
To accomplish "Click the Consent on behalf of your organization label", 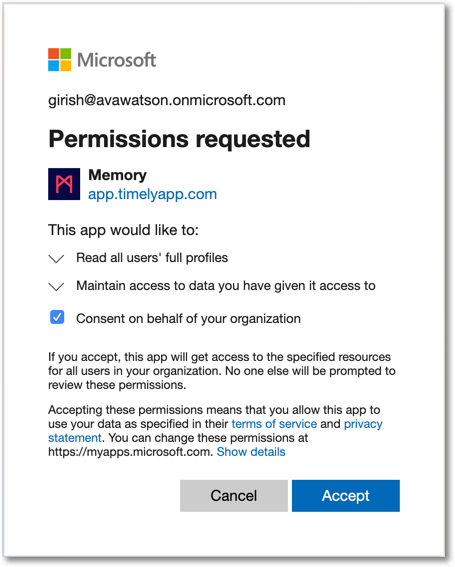I will [x=188, y=319].
